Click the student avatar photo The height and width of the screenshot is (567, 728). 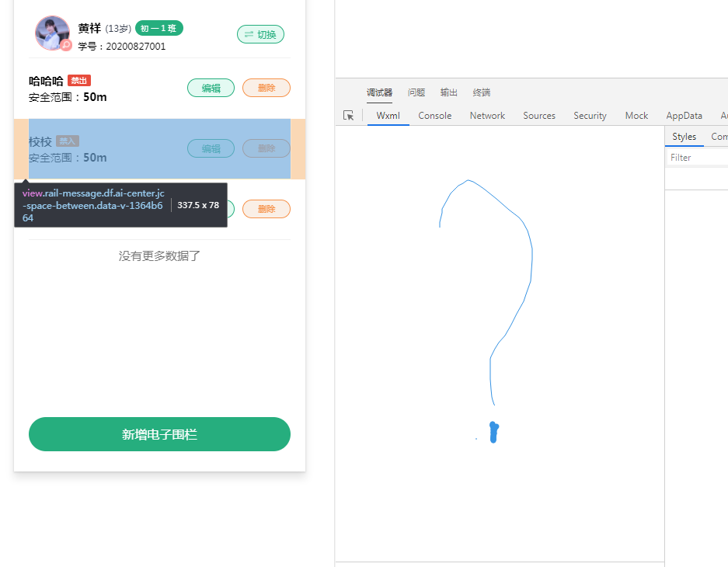(x=53, y=33)
